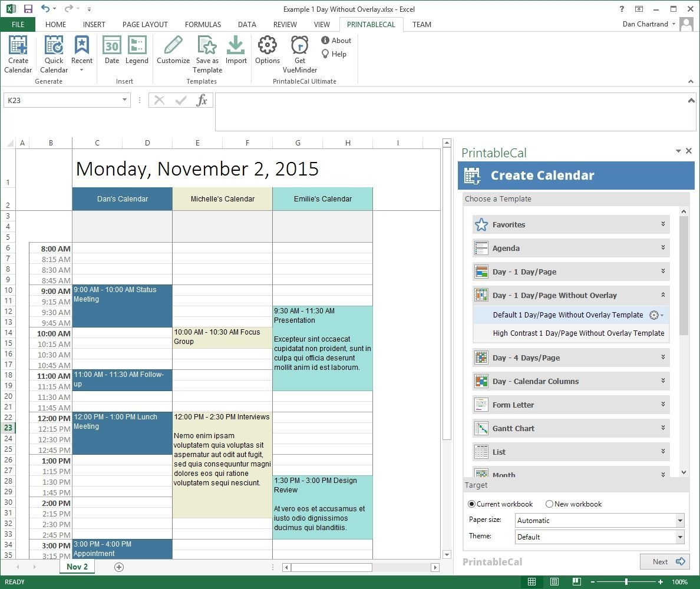Select the New workbook radio button
This screenshot has height=589, width=700.
(x=549, y=504)
